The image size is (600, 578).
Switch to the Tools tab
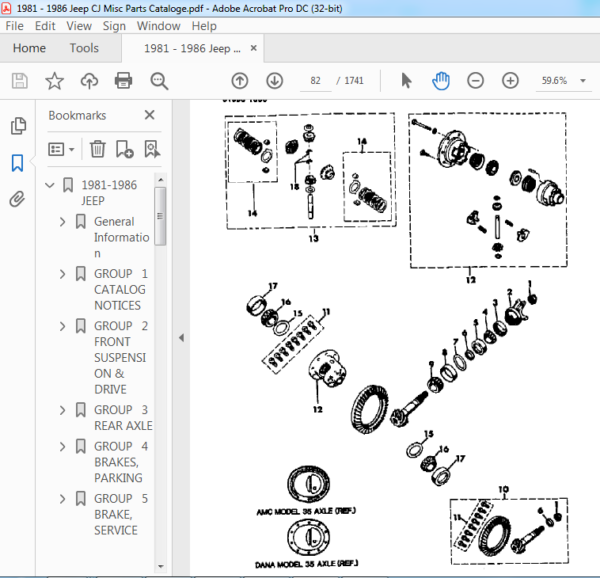[84, 48]
